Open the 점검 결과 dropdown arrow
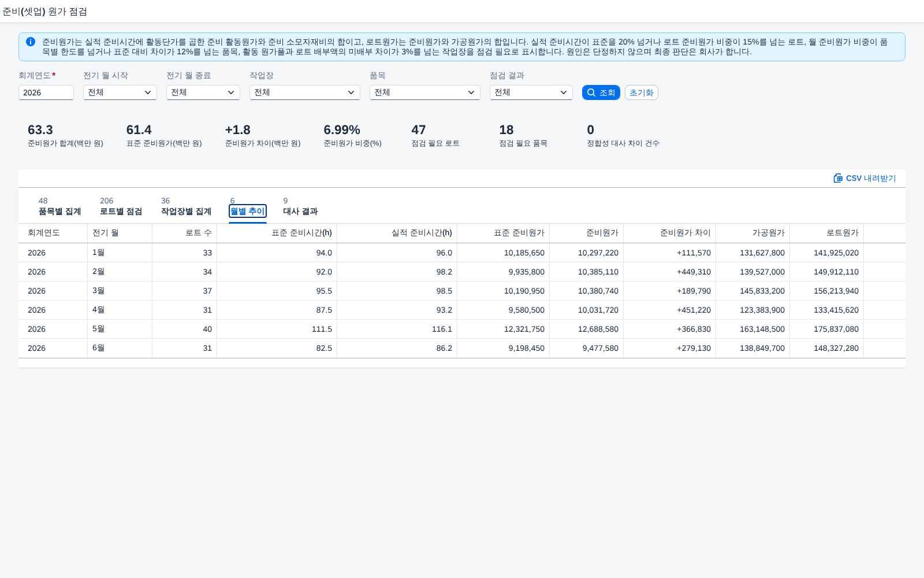This screenshot has width=924, height=578. [x=564, y=92]
